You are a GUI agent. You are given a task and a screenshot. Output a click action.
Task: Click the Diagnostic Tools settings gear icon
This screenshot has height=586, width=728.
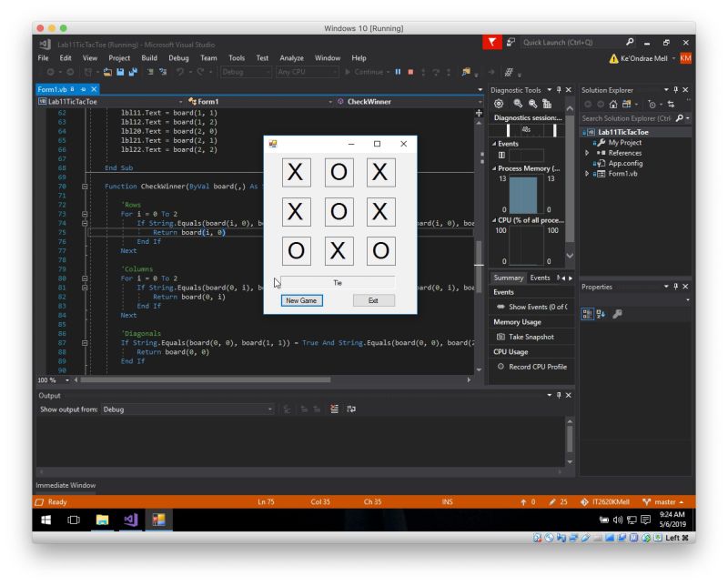tap(499, 103)
